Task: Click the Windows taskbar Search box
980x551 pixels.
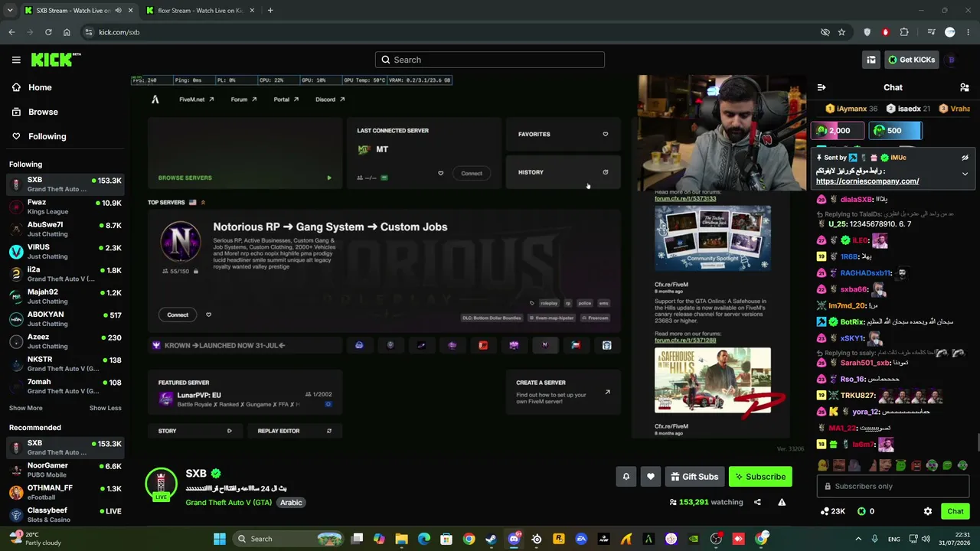Action: click(x=289, y=539)
